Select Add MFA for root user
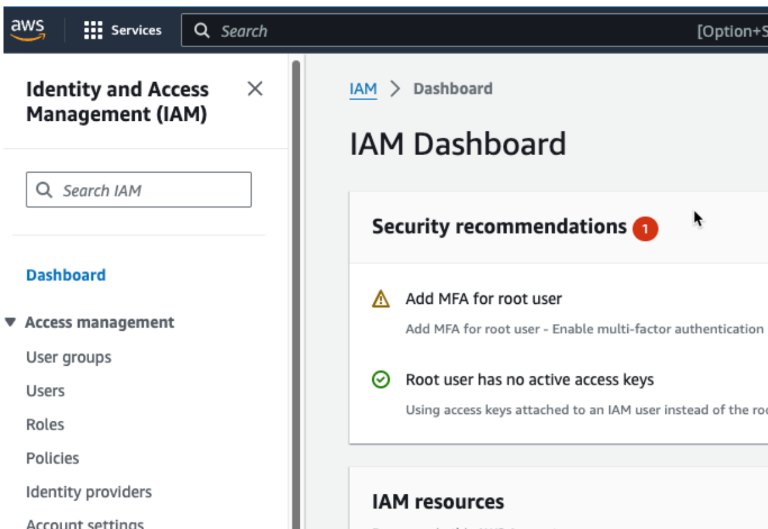The height and width of the screenshot is (529, 768). tap(483, 298)
